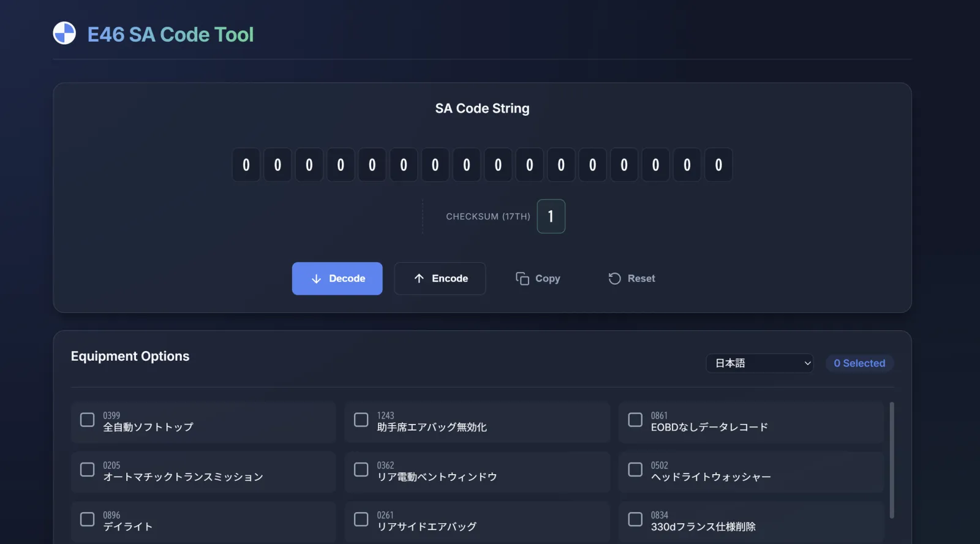
Task: Click the equipment options list scrollbar
Action: pos(891,460)
